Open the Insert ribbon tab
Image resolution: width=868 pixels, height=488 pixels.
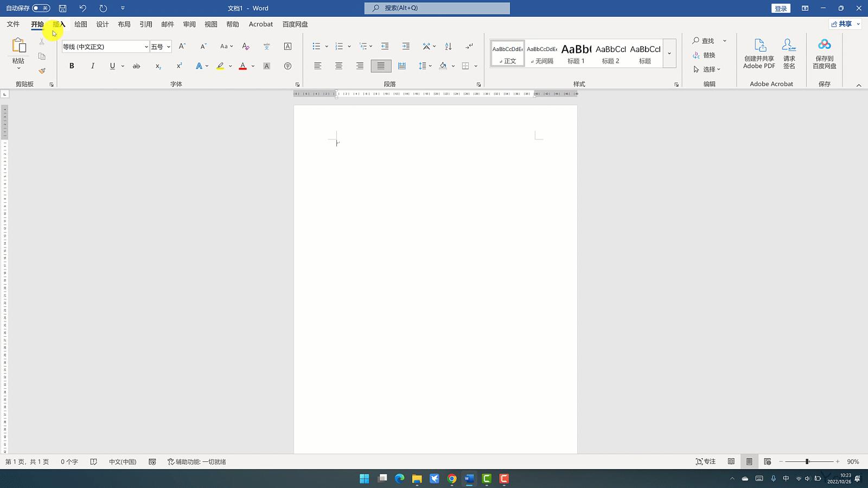click(59, 24)
